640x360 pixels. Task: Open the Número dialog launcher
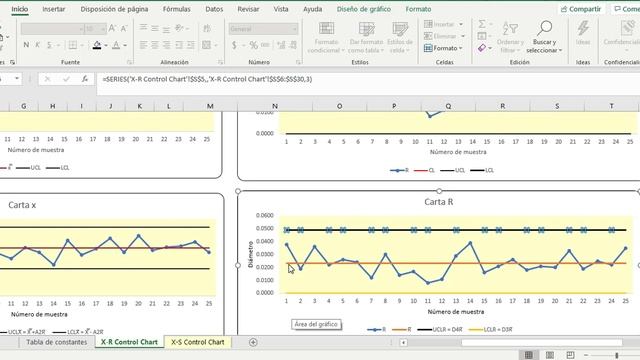pos(298,62)
